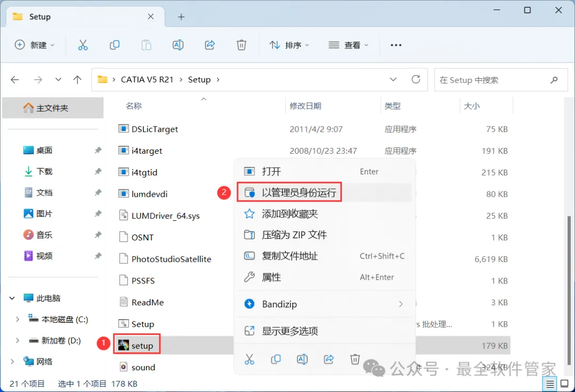Screen dimensions: 575x392
Task: Switch to large icons view in status bar
Action: 565,384
